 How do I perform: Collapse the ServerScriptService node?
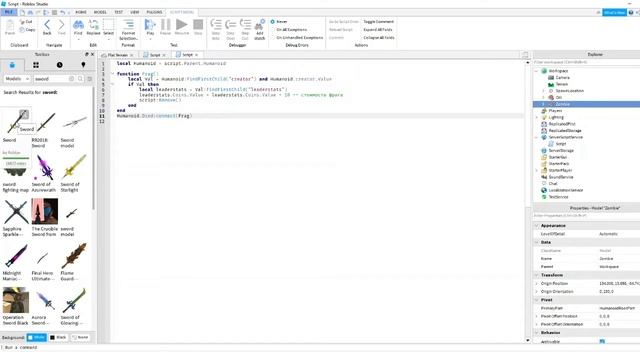536,137
